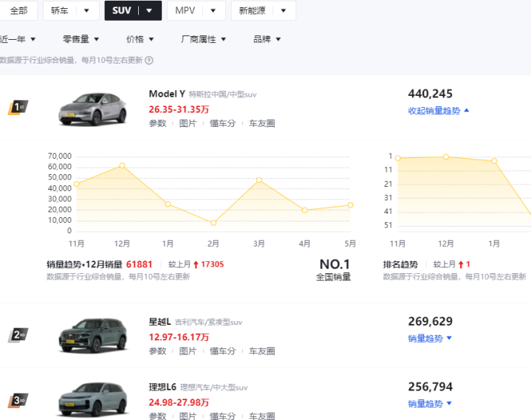Click the 1月 point on ranking chart

pos(494,161)
